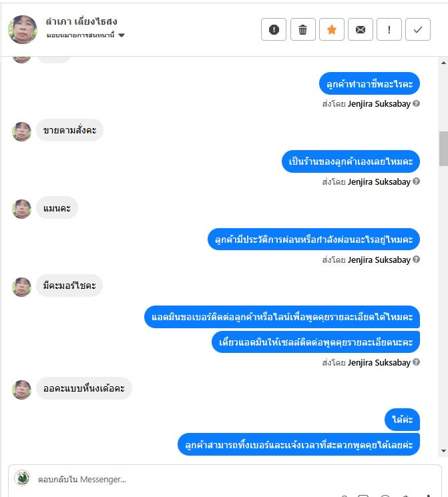Screen dimensions: 448x497
Task: Click page logo icon beside reply box
Action: 22,478
